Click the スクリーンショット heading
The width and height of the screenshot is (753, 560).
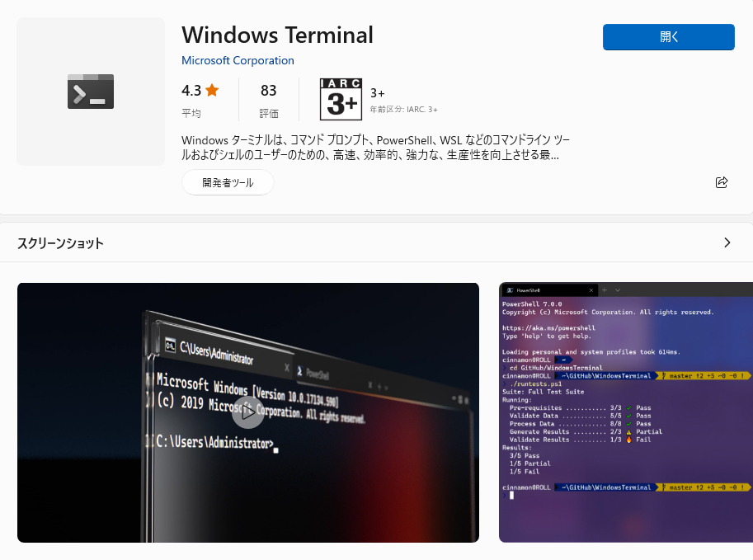click(60, 243)
